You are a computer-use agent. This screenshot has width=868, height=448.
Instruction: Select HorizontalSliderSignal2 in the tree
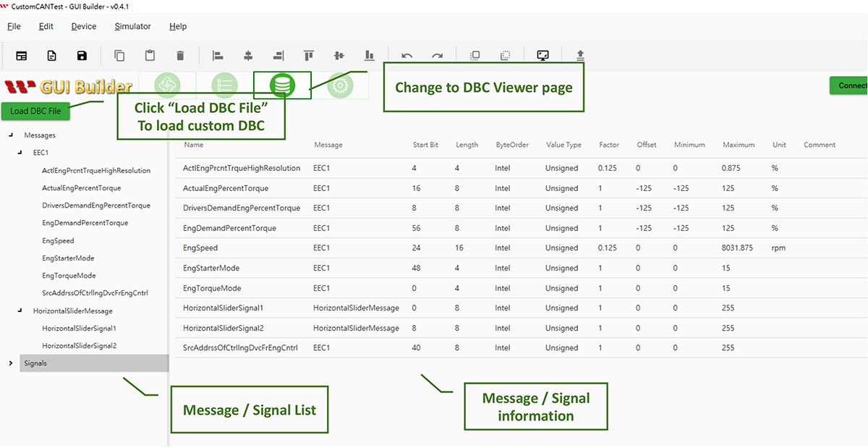[x=80, y=346]
